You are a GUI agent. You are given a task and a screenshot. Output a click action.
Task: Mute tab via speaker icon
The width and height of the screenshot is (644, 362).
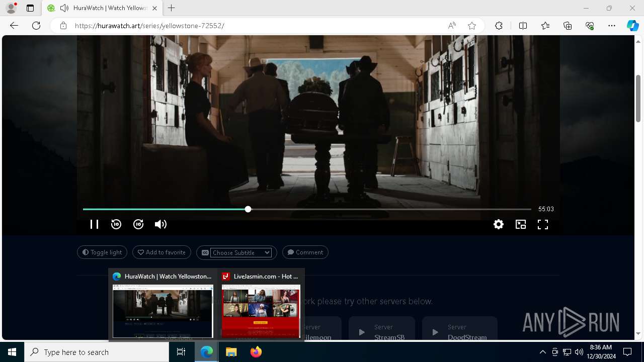tap(64, 8)
